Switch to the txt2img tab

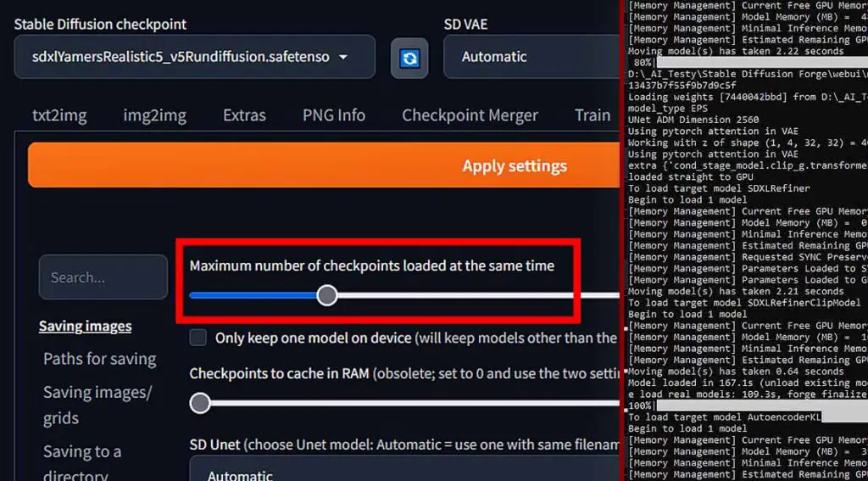point(59,115)
